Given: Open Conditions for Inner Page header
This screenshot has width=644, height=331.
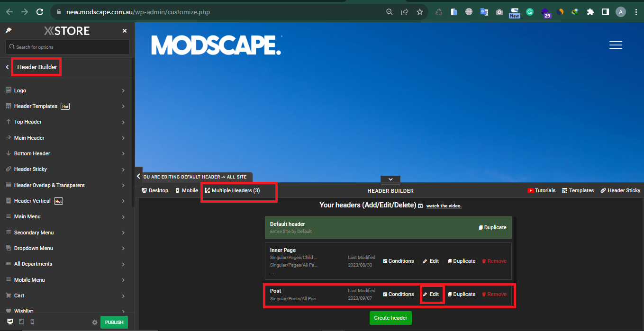Looking at the screenshot, I should pos(398,261).
